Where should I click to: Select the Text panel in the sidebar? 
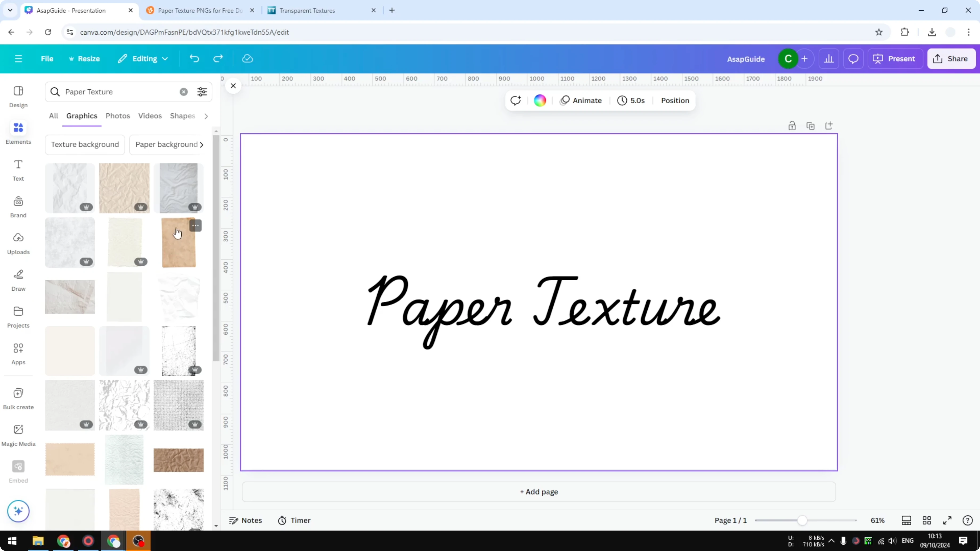18,170
